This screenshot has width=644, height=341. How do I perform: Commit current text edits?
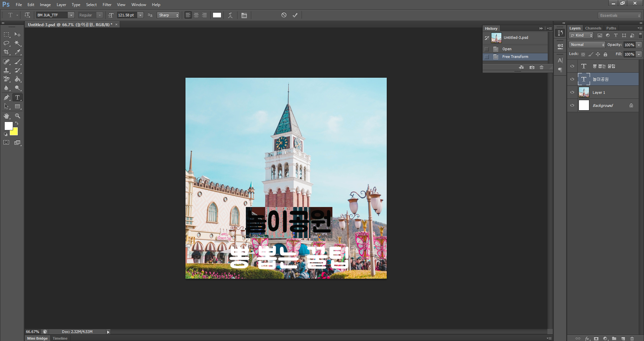(x=295, y=15)
